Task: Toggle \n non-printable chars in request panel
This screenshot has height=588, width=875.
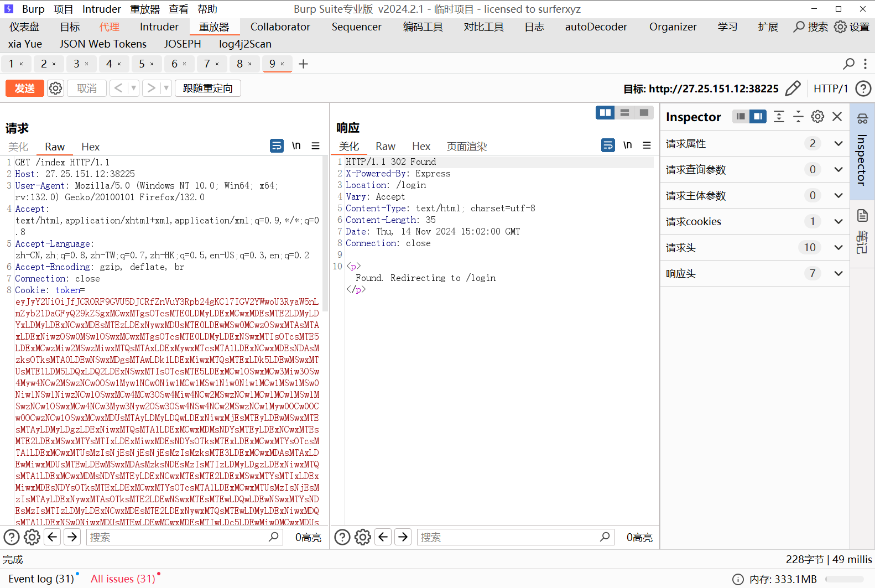Action: (x=296, y=146)
